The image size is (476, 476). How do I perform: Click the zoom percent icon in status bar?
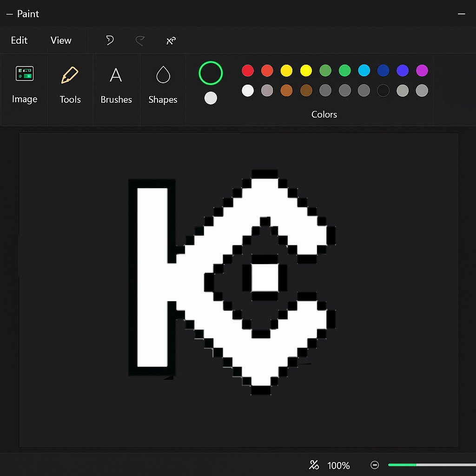click(314, 465)
